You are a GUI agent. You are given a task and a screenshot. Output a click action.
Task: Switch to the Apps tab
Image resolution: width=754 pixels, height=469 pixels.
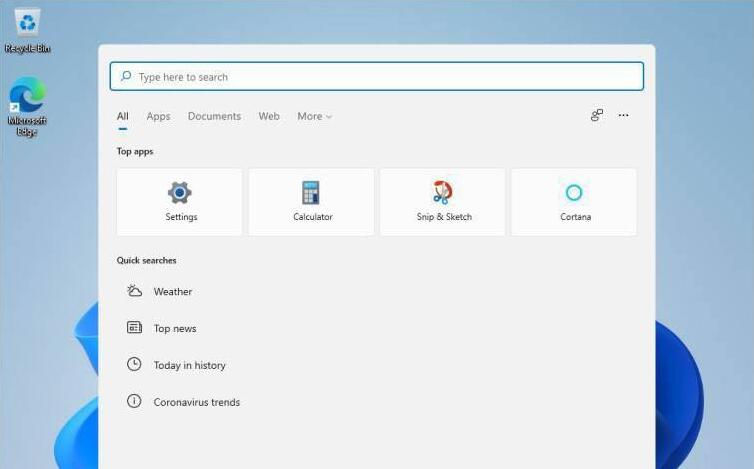(158, 116)
